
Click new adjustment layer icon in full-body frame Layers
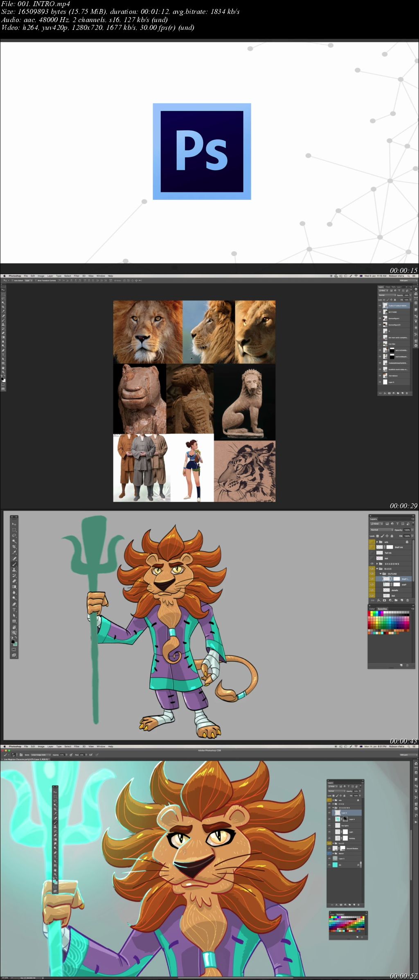click(390, 600)
